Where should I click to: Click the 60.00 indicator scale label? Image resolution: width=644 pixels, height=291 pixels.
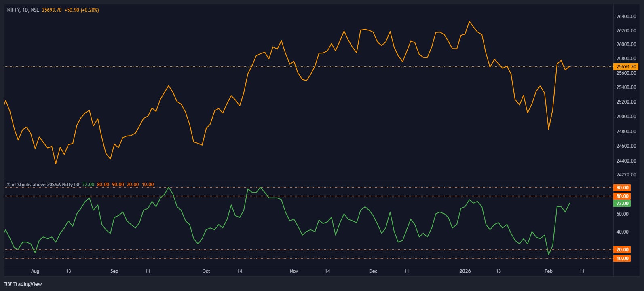pos(623,214)
